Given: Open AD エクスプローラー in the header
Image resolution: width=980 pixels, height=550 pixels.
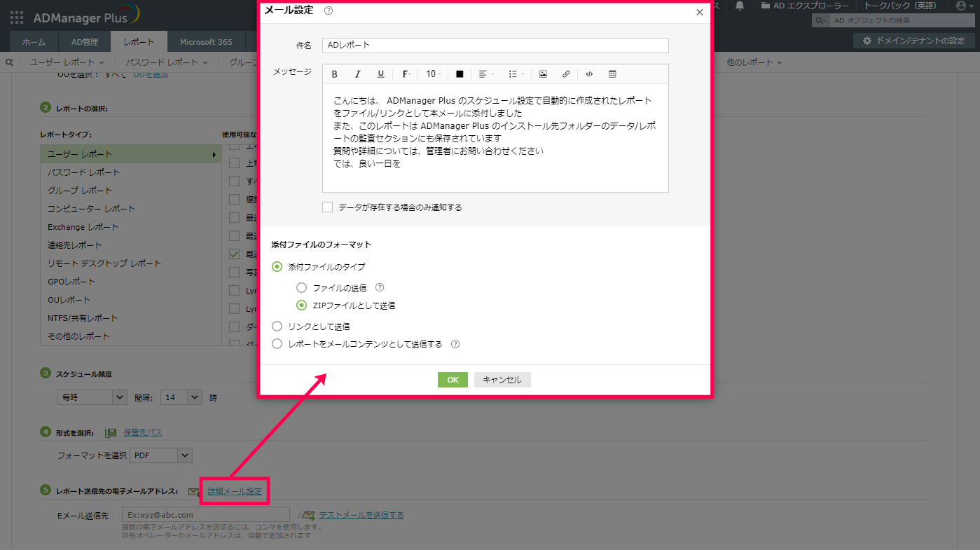Looking at the screenshot, I should click(x=805, y=6).
